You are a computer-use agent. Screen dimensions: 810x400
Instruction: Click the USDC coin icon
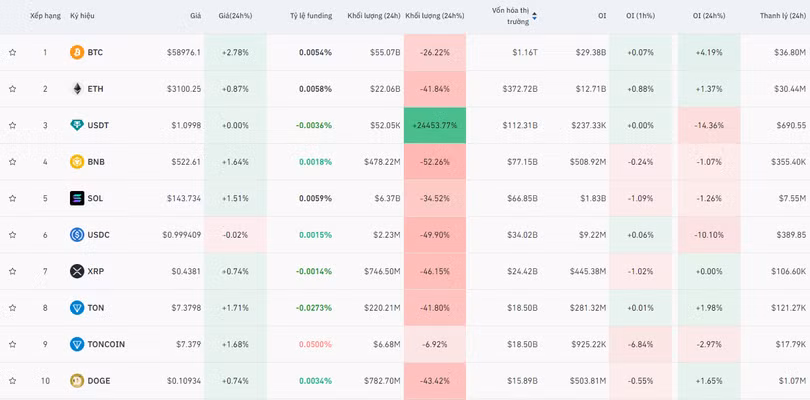tap(77, 235)
